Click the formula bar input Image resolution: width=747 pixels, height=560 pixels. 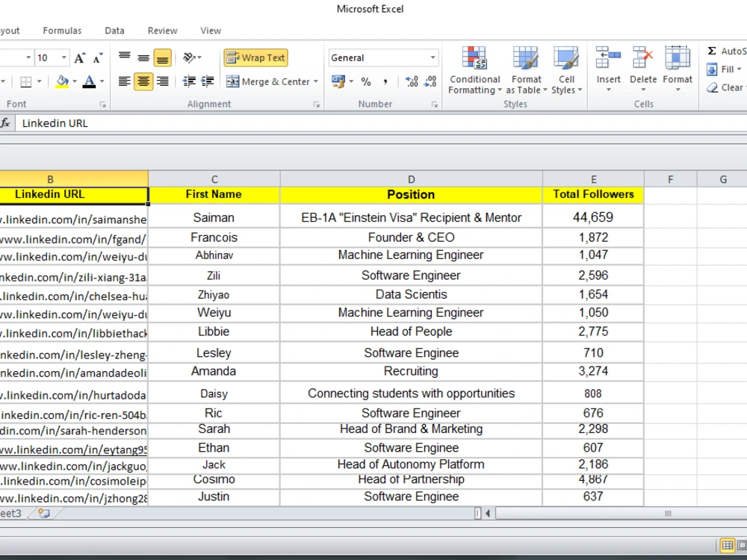tap(381, 123)
